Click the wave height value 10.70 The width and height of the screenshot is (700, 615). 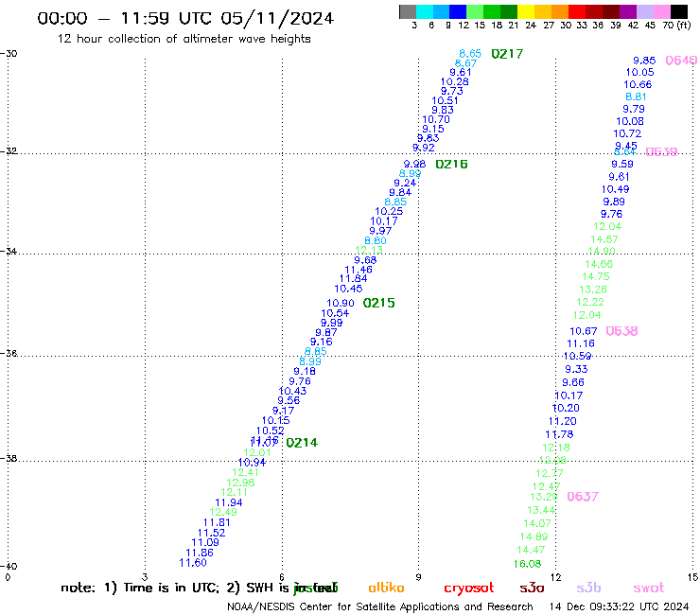pyautogui.click(x=436, y=120)
